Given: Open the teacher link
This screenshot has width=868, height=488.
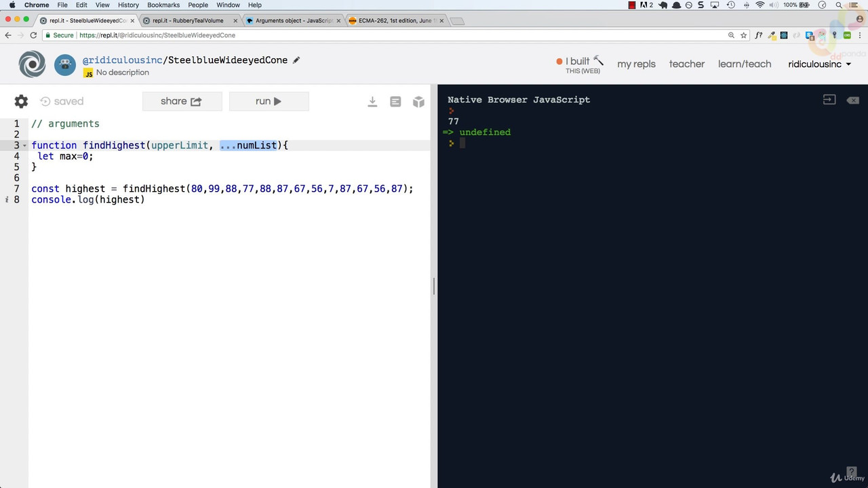Looking at the screenshot, I should tap(687, 64).
